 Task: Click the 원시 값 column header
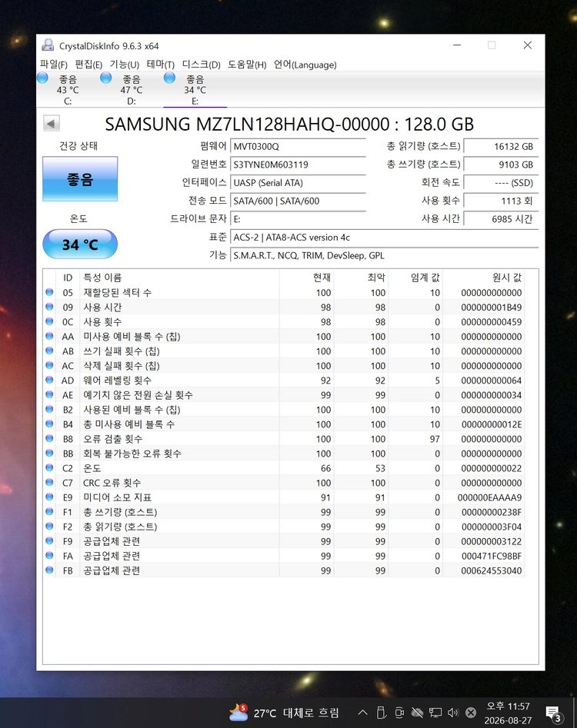[x=484, y=278]
